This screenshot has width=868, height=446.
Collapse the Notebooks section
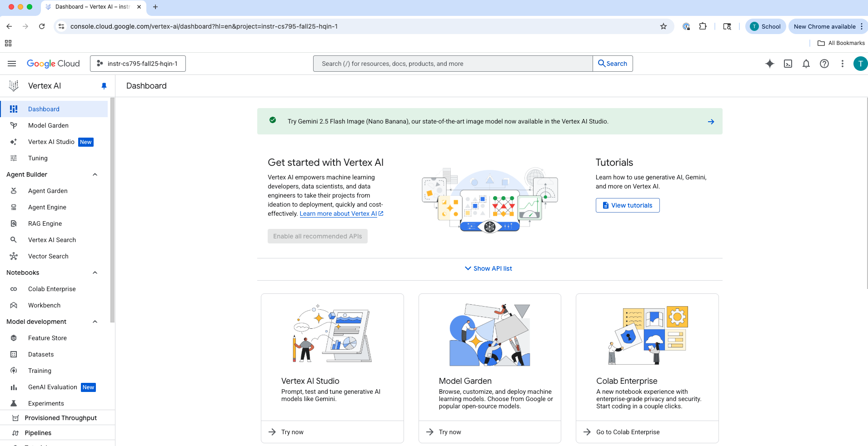tap(95, 273)
